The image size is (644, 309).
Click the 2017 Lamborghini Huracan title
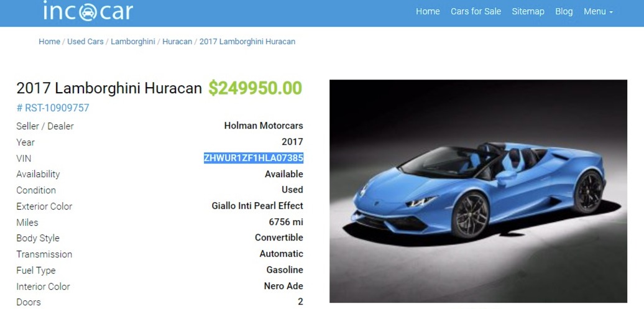[109, 88]
